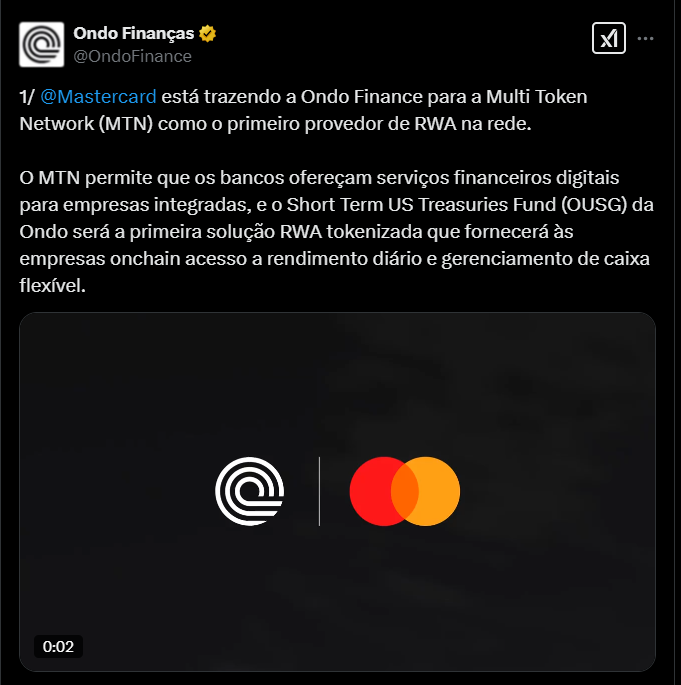Click the word 'flexível.' ending the post

[52, 286]
